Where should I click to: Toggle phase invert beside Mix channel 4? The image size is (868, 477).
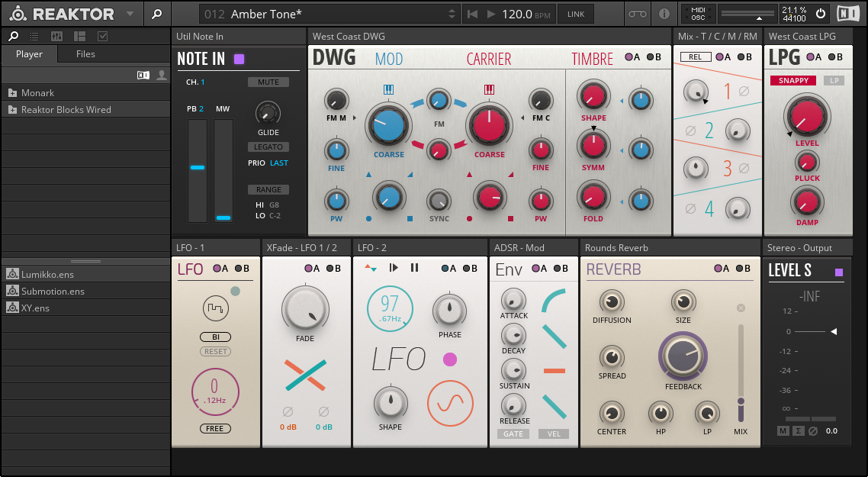point(690,209)
